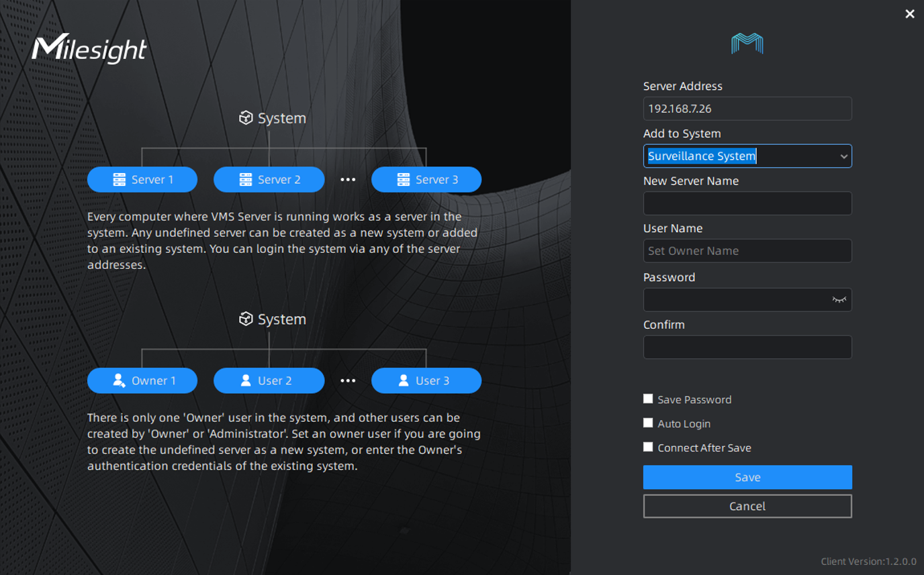The height and width of the screenshot is (575, 924).
Task: Enable the Save Password checkbox
Action: tap(648, 399)
